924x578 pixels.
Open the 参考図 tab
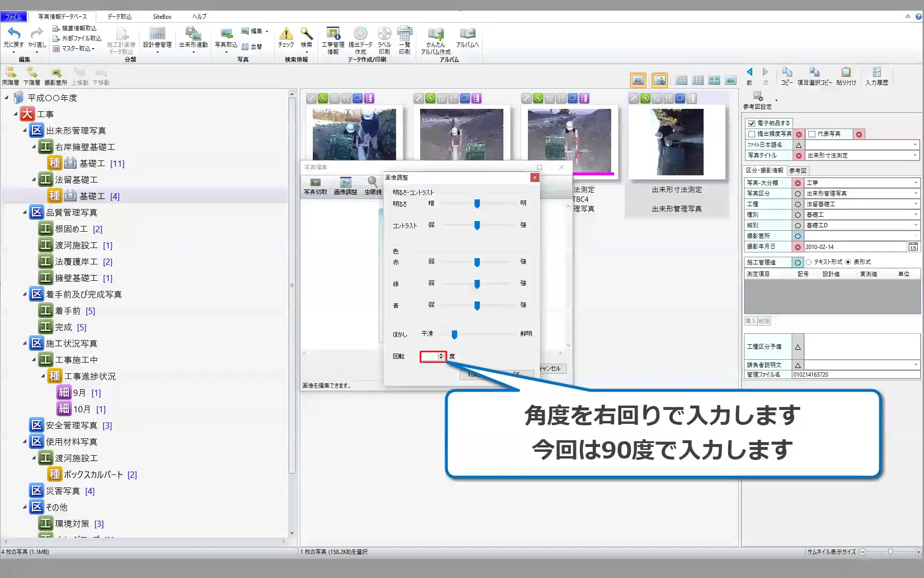pos(797,171)
